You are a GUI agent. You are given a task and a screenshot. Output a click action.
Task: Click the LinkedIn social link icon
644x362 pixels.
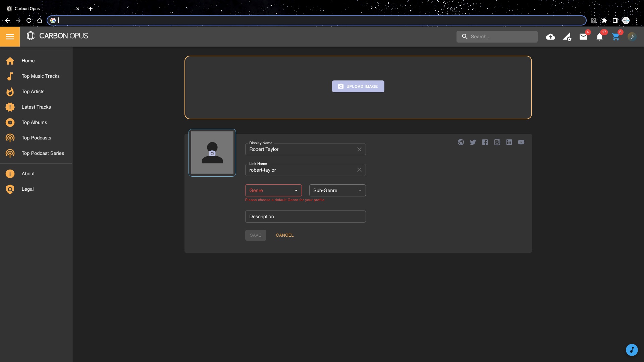(x=509, y=142)
